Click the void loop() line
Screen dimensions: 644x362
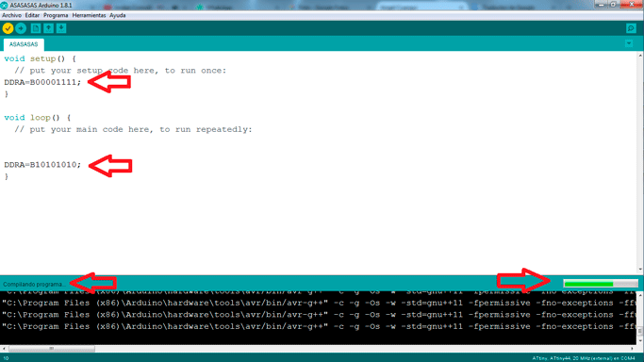(x=38, y=118)
